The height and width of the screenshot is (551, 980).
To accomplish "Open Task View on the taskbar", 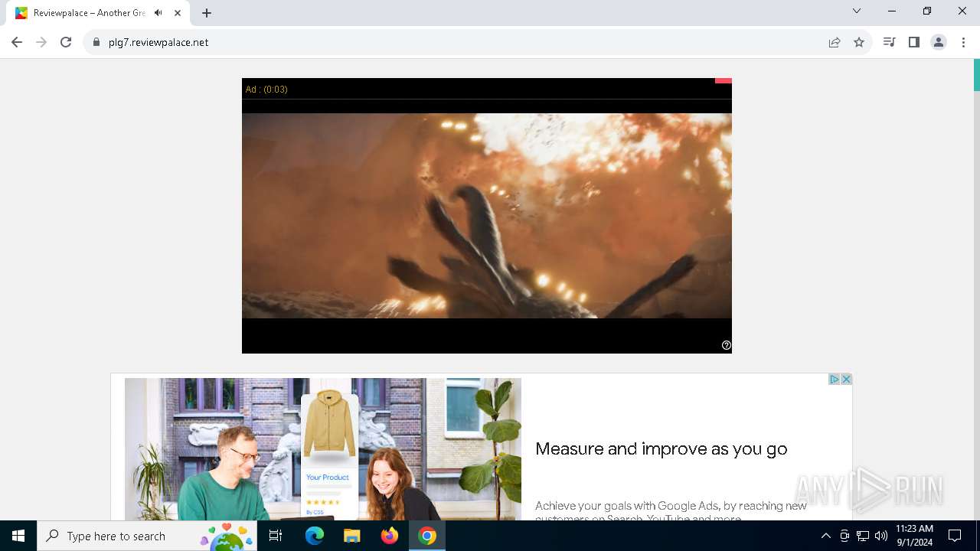I will pyautogui.click(x=276, y=536).
